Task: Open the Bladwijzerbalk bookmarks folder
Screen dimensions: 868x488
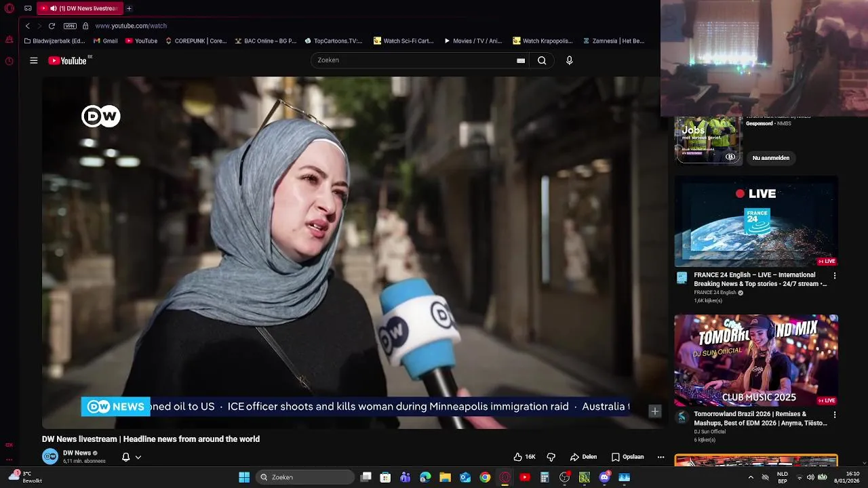Action: 54,41
